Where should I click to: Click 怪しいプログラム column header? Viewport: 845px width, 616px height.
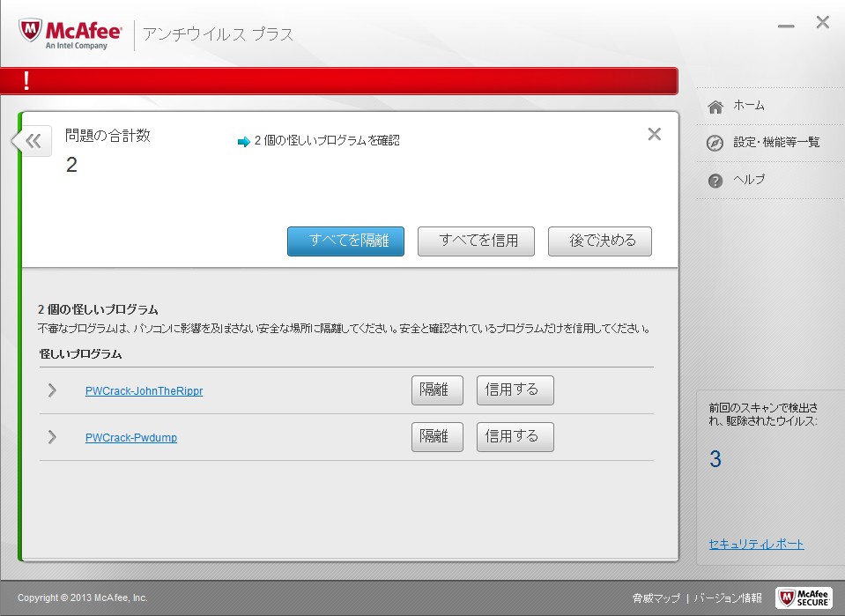(x=80, y=354)
